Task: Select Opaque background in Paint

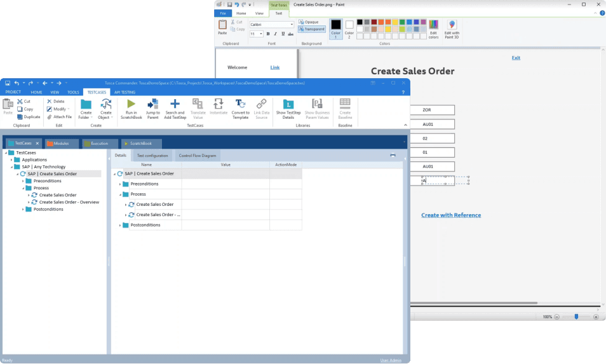Action: (309, 22)
